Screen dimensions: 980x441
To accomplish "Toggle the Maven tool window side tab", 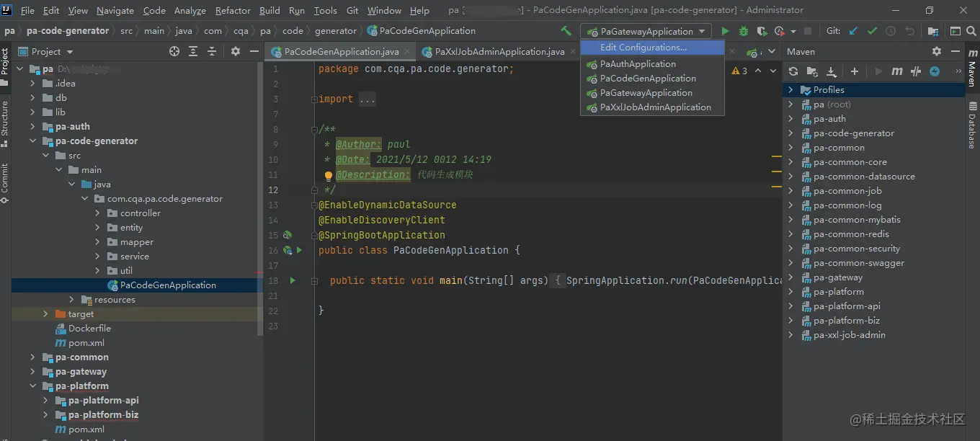I will (972, 68).
